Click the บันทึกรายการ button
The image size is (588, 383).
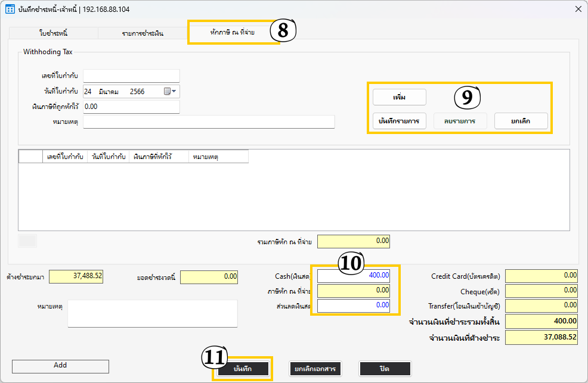400,121
